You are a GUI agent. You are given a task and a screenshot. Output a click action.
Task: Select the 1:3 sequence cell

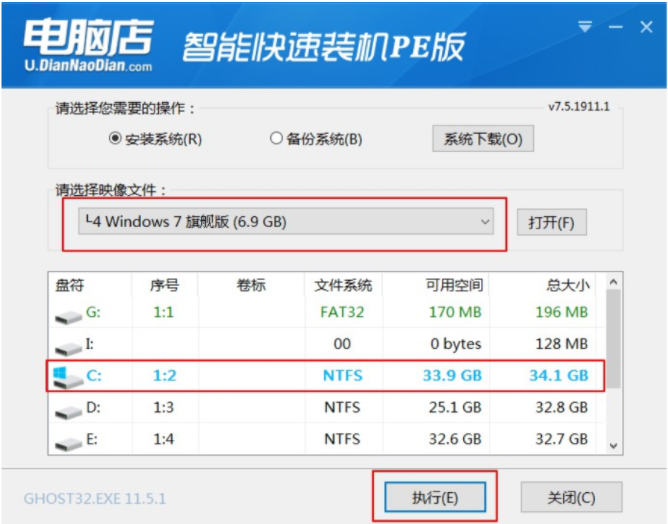pyautogui.click(x=164, y=407)
